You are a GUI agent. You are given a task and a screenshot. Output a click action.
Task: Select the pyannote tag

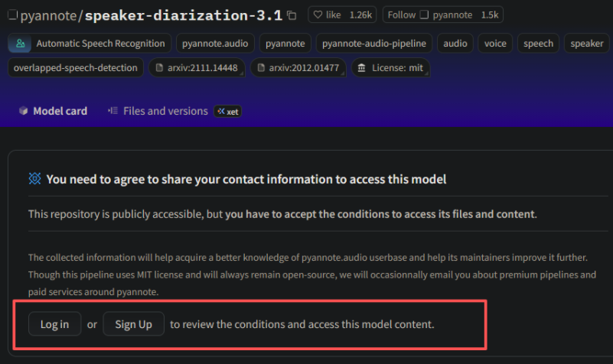(285, 44)
